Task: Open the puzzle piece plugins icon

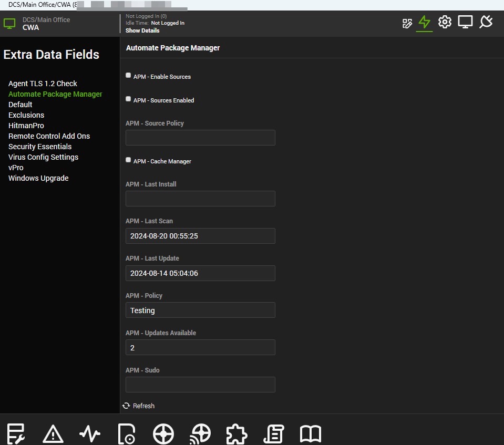Action: tap(237, 434)
